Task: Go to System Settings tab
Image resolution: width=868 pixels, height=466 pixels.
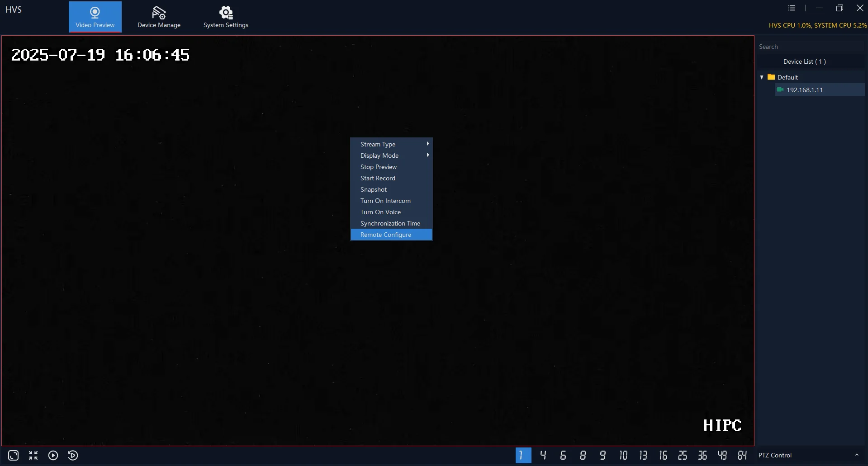Action: 226,17
